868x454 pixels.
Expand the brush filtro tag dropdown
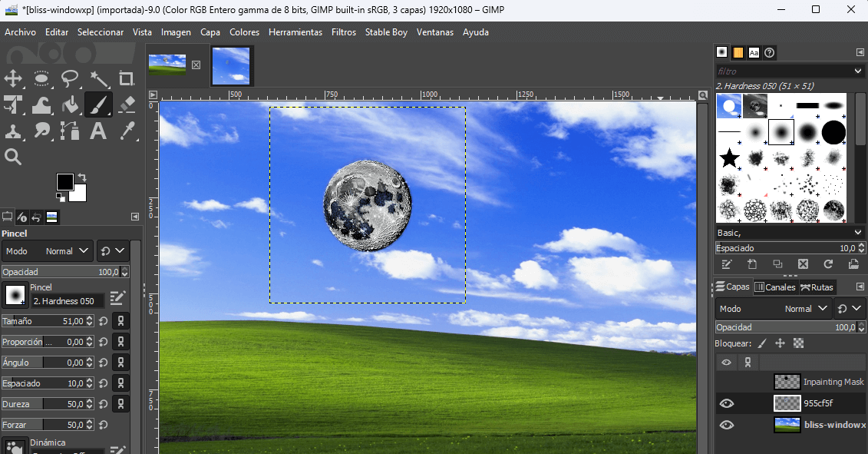pyautogui.click(x=857, y=71)
